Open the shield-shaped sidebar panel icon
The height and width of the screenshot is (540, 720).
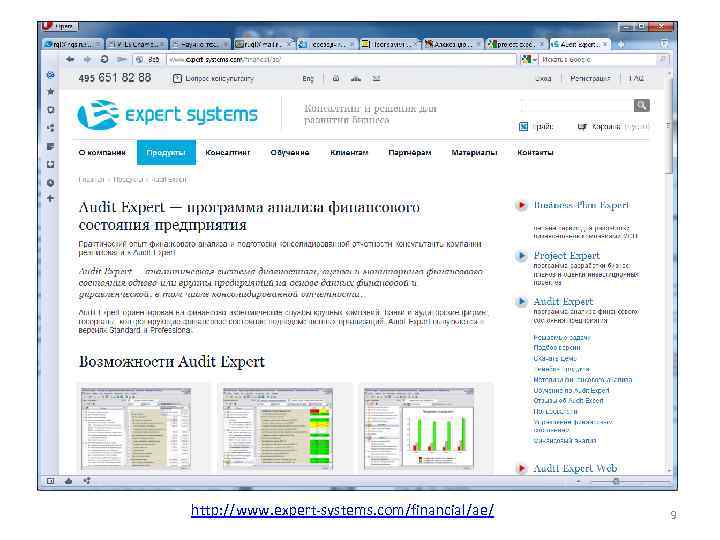point(51,110)
